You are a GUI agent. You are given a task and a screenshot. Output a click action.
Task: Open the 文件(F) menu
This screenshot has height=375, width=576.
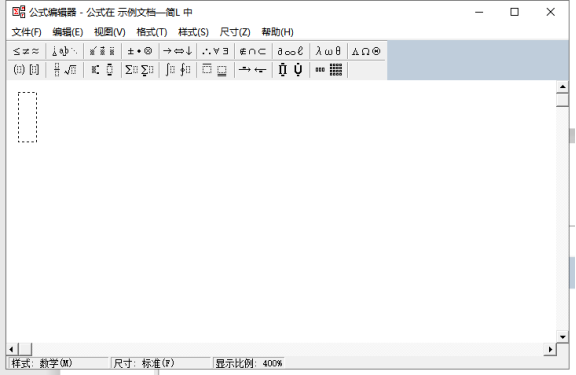[x=26, y=32]
